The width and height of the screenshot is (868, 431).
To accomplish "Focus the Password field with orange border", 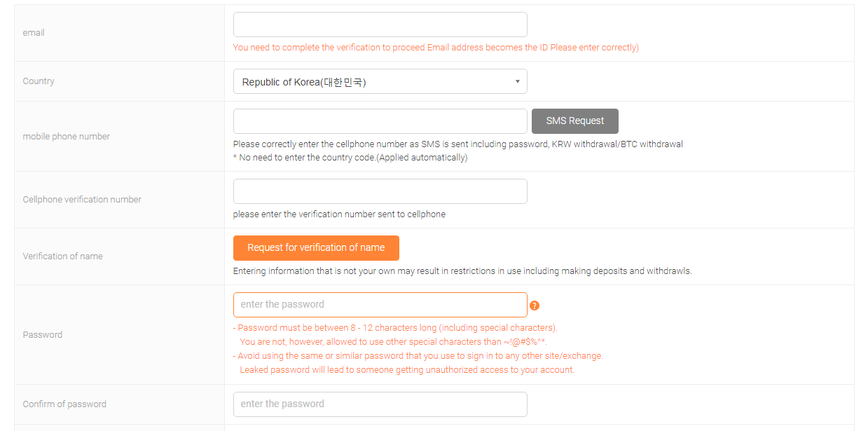I will tap(380, 305).
